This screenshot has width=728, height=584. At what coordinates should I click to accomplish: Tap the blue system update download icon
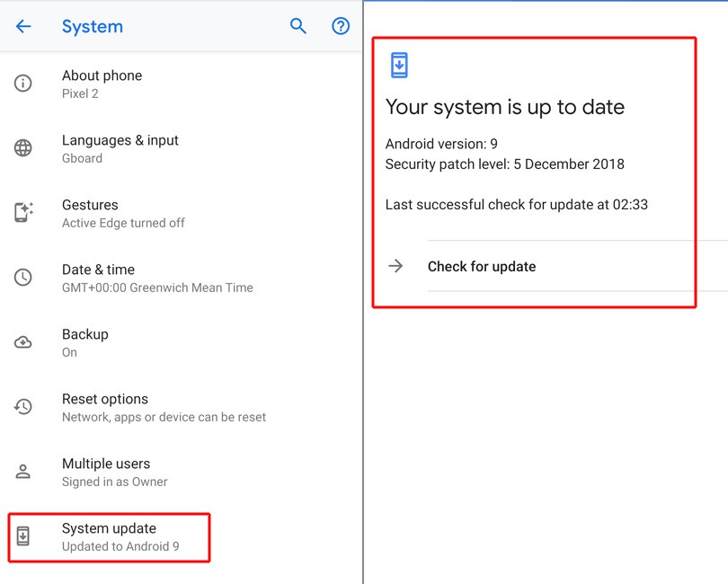(399, 66)
